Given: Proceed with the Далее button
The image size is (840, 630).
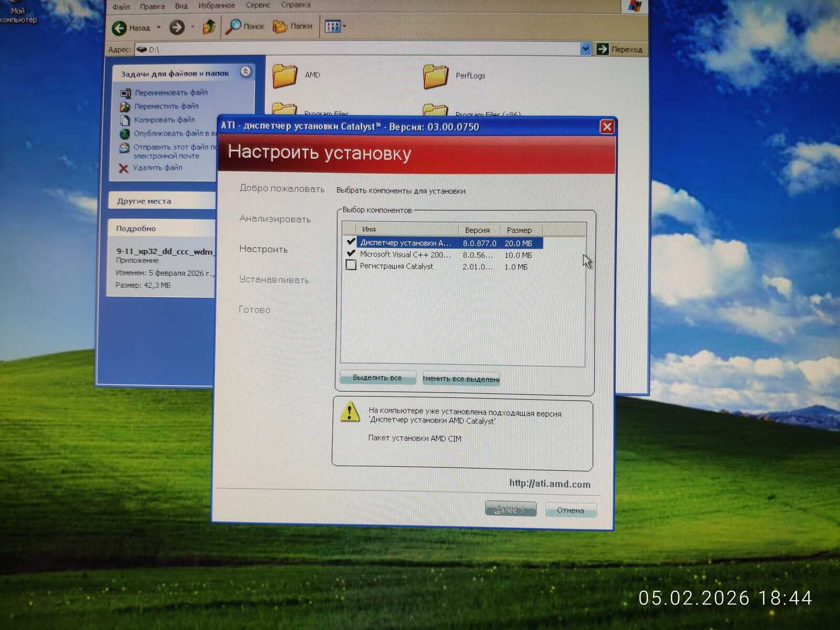Looking at the screenshot, I should pyautogui.click(x=510, y=509).
